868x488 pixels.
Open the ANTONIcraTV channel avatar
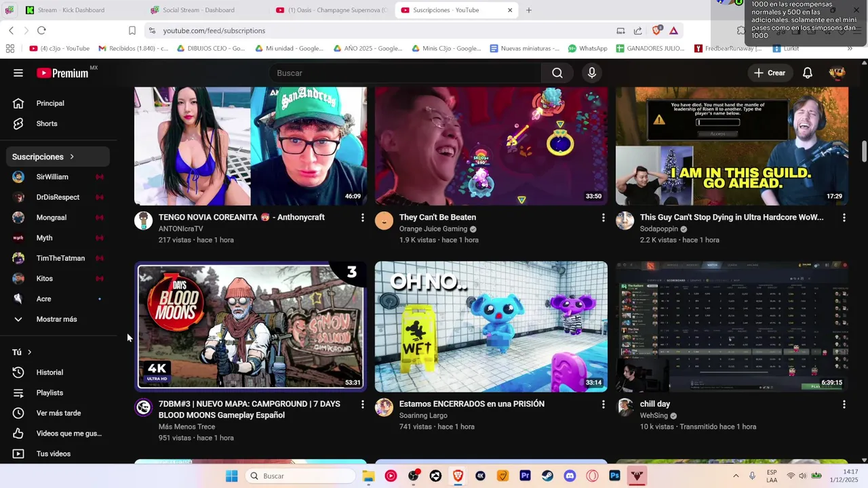click(x=143, y=220)
